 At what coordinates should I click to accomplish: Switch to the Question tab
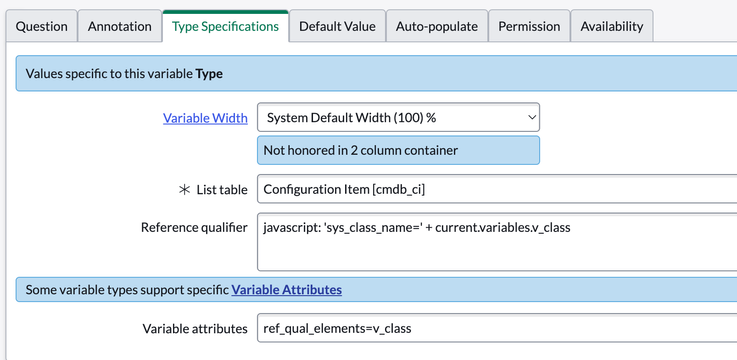pos(41,26)
